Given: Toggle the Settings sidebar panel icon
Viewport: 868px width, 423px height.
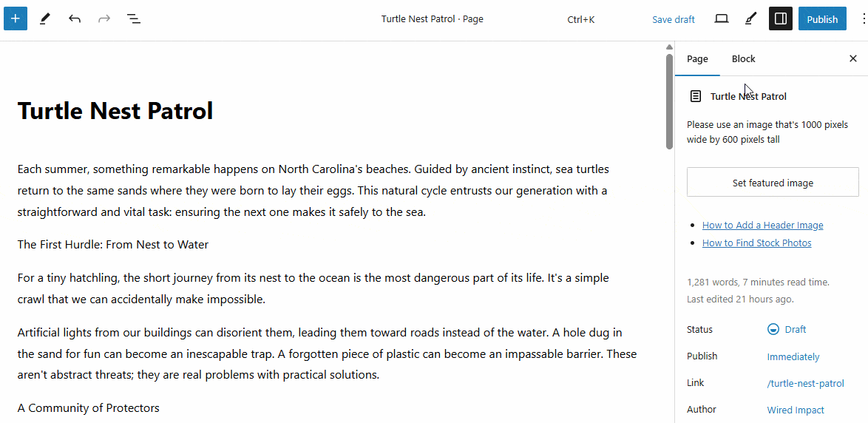Looking at the screenshot, I should 781,18.
